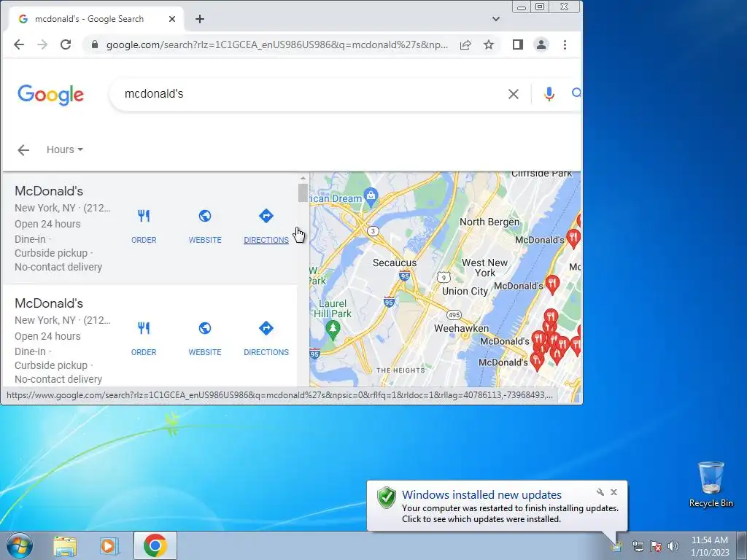The image size is (747, 560).
Task: Click the Action Center flag tray icon
Action: tap(656, 546)
